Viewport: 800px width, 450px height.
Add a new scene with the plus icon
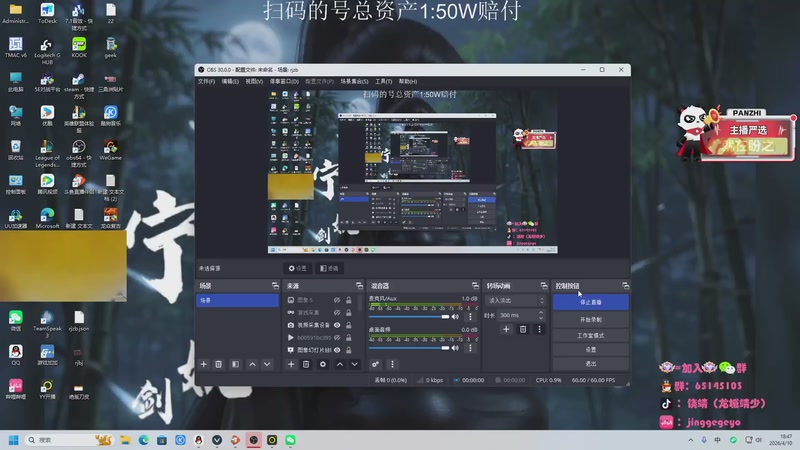[204, 364]
